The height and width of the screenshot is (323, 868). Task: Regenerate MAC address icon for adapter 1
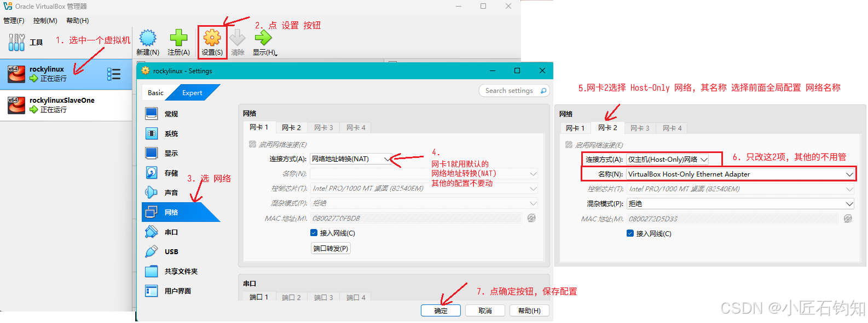click(531, 218)
